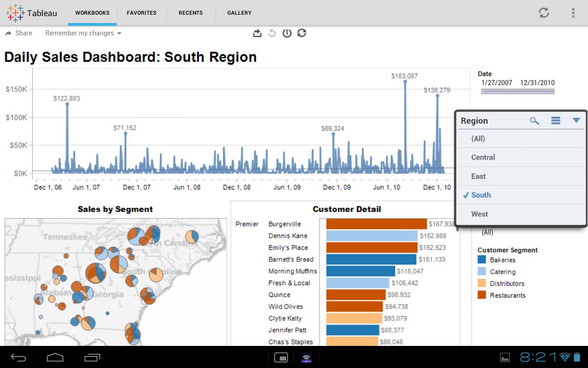Click the refresh icon above the dashboard

click(302, 33)
